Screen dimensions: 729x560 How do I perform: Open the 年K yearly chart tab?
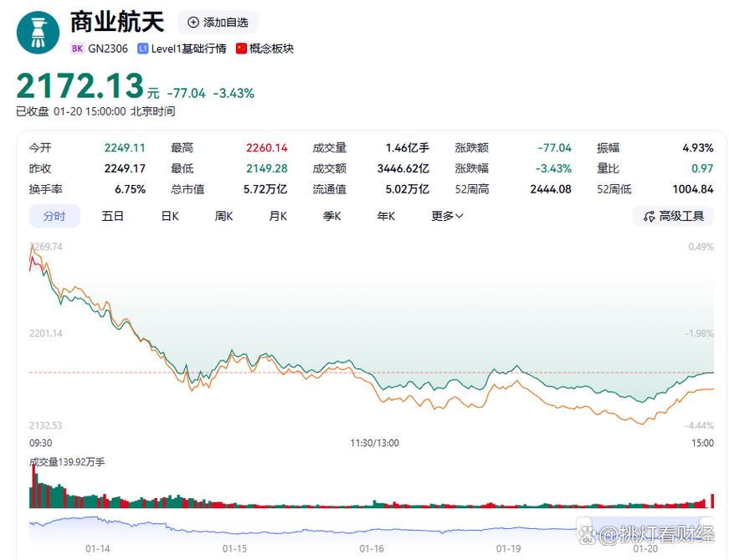pyautogui.click(x=384, y=216)
